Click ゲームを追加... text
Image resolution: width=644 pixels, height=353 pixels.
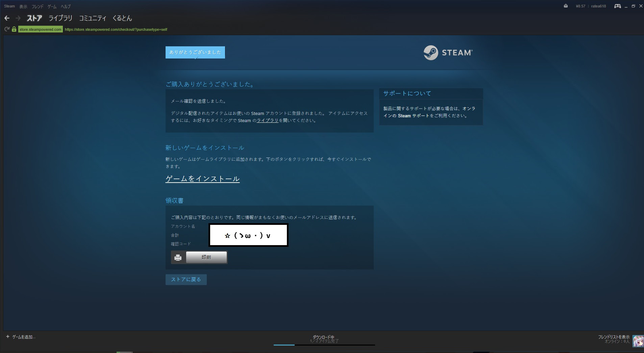[24, 337]
